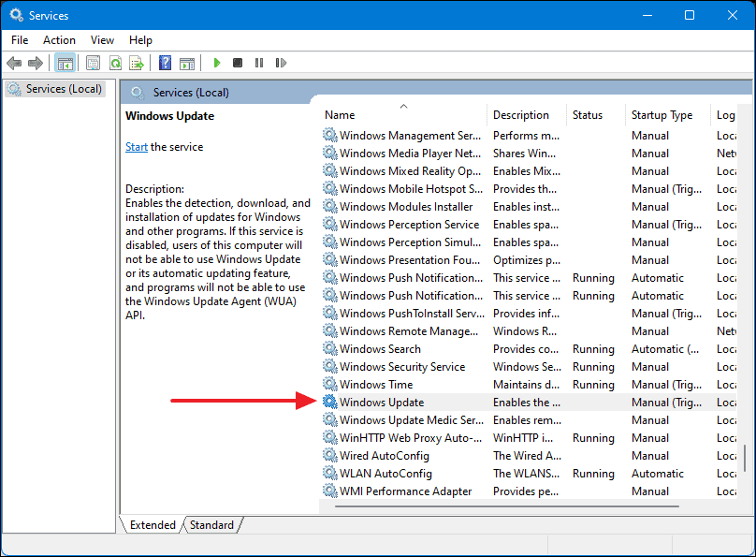This screenshot has height=557, width=756.
Task: Maximize the Services window
Action: tap(690, 15)
